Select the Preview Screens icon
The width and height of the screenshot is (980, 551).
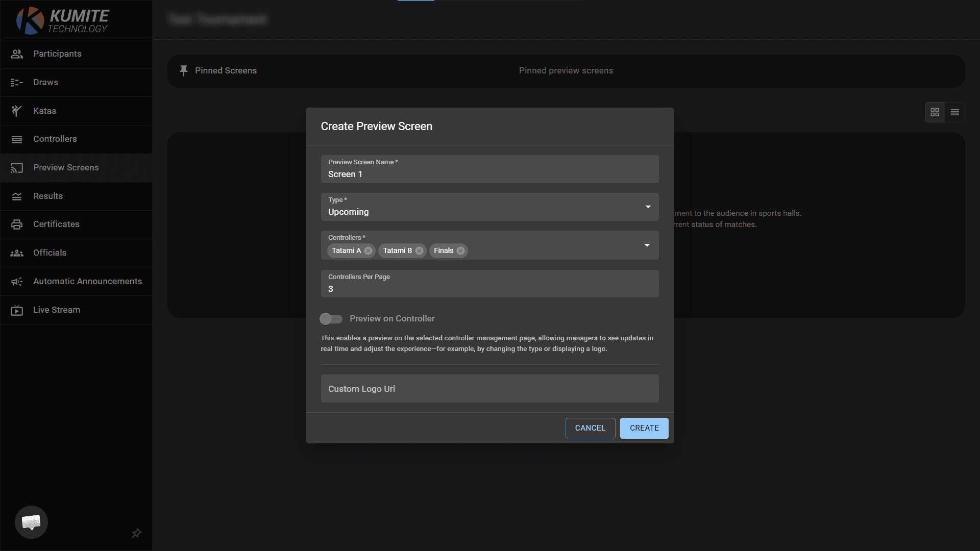click(x=17, y=167)
